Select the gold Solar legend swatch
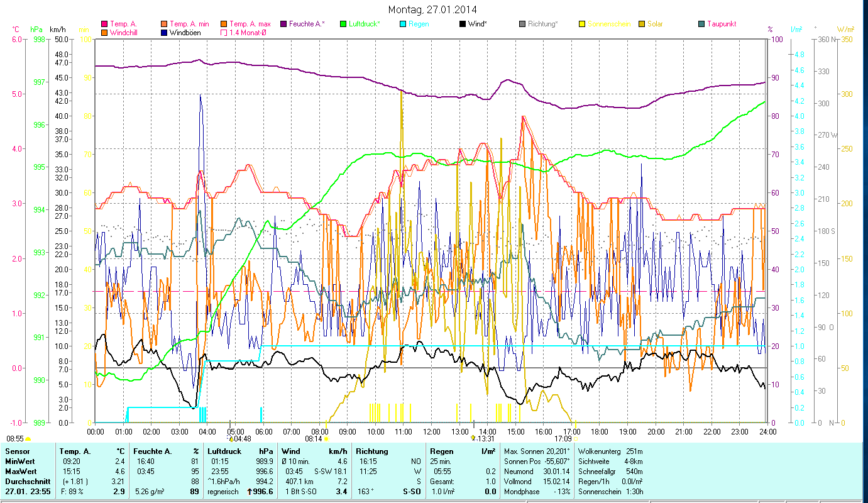This screenshot has width=868, height=503. 642,24
